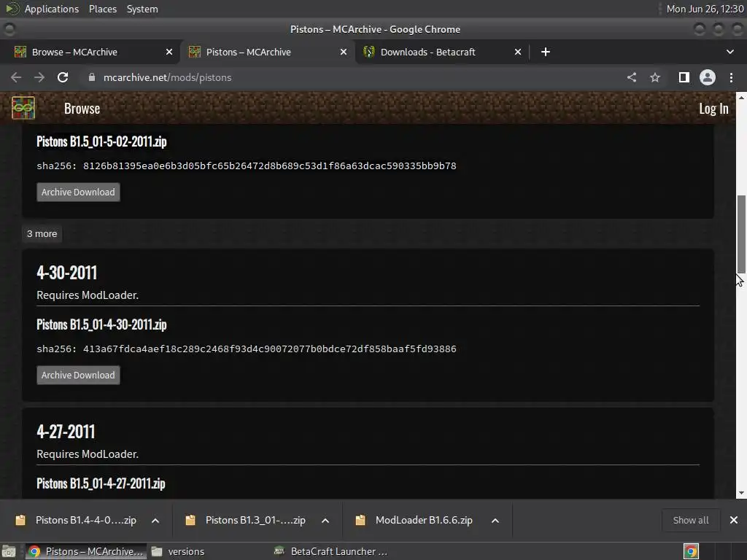747x560 pixels.
Task: Open ModLoader B1.6.6.zip download
Action: (424, 520)
